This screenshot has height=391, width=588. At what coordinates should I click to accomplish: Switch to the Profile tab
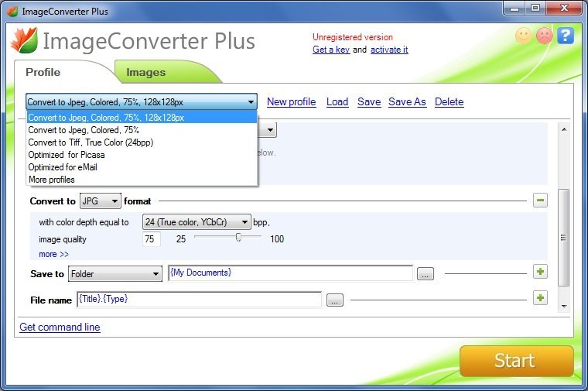pos(43,72)
